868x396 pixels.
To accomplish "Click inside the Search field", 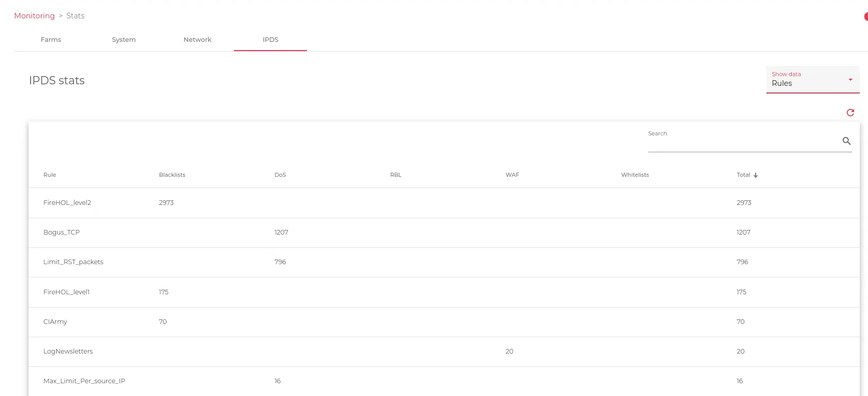I will [x=743, y=142].
